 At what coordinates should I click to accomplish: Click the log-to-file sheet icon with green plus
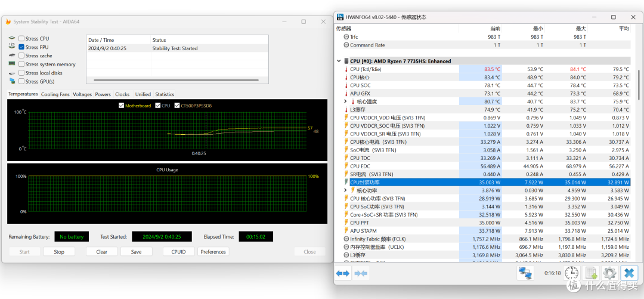590,273
